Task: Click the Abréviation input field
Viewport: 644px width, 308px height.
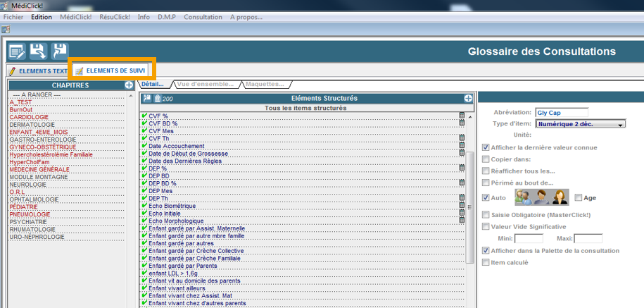Action: point(561,112)
